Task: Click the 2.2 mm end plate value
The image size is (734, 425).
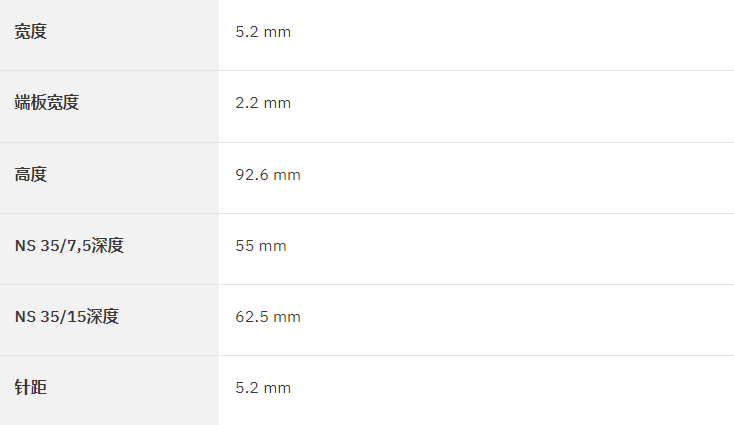Action: [263, 103]
